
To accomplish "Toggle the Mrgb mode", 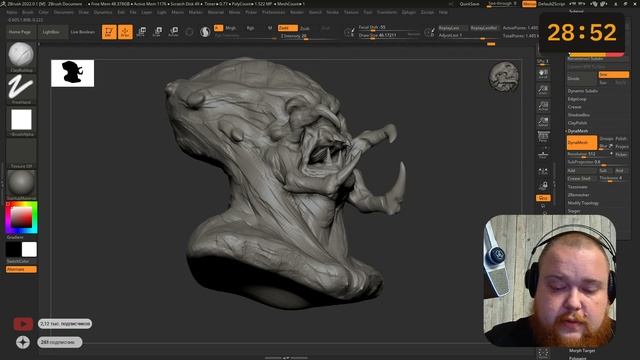I will (x=231, y=28).
